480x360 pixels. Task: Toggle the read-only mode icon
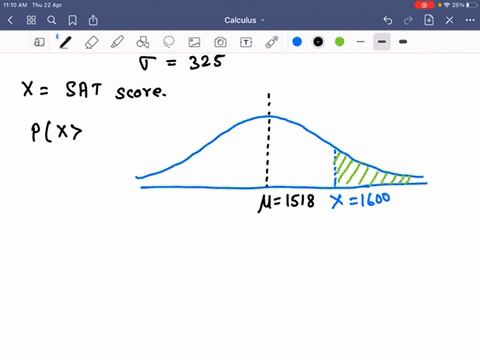point(39,42)
